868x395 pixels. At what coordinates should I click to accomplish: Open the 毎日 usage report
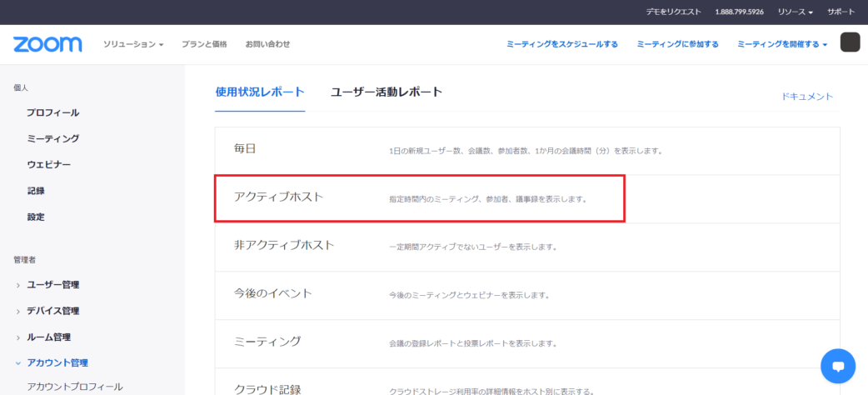tap(245, 149)
